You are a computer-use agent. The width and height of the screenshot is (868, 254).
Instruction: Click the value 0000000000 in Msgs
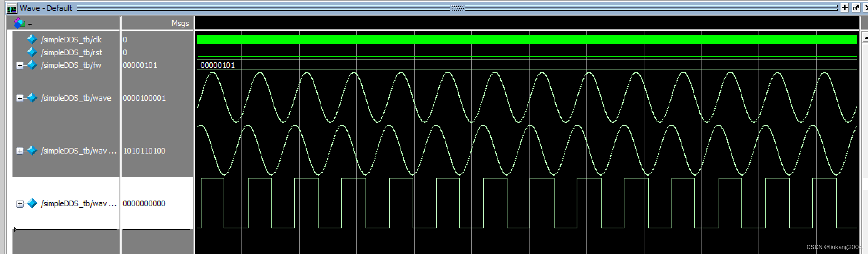click(x=144, y=203)
